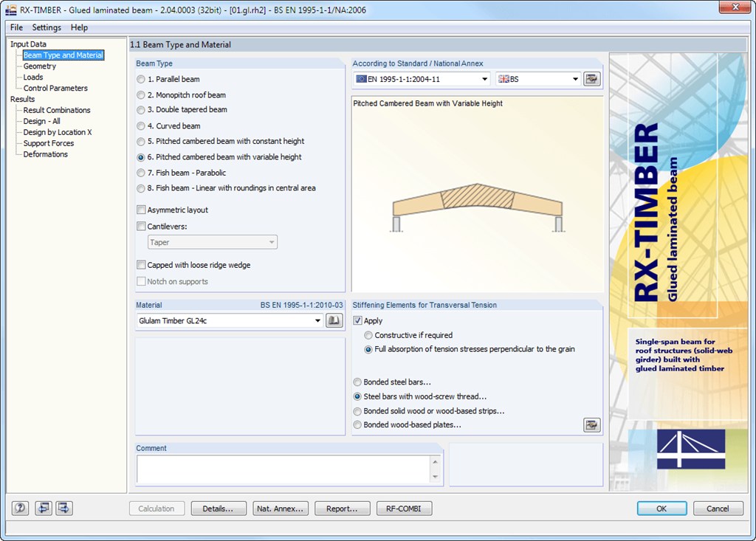Open the File menu
The width and height of the screenshot is (756, 541).
pyautogui.click(x=16, y=27)
